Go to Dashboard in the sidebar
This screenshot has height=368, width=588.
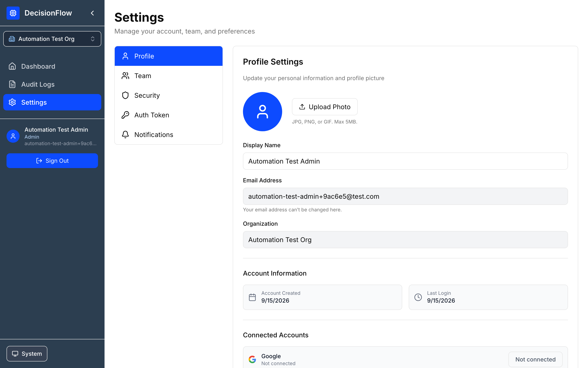(52, 66)
